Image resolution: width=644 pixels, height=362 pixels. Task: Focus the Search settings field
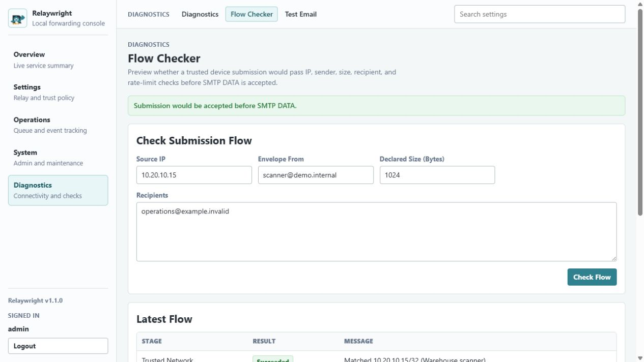click(x=540, y=14)
